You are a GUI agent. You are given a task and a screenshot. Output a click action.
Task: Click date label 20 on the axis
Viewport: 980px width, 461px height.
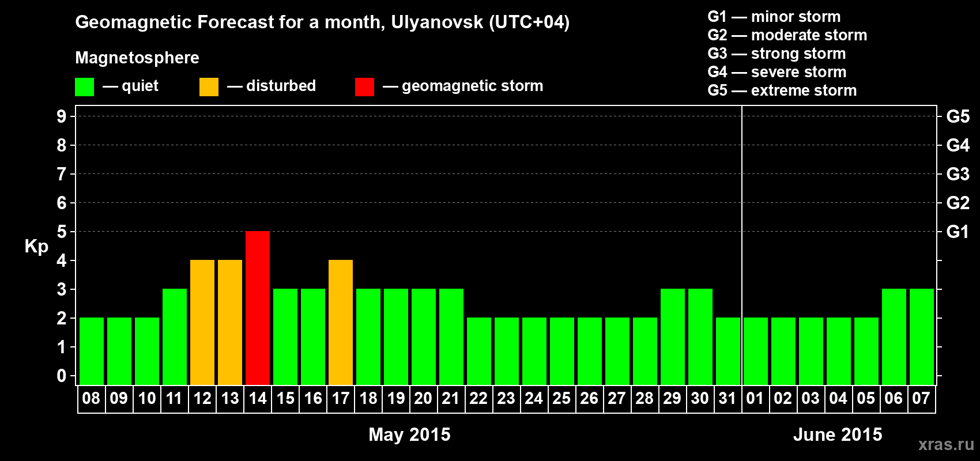coord(423,398)
